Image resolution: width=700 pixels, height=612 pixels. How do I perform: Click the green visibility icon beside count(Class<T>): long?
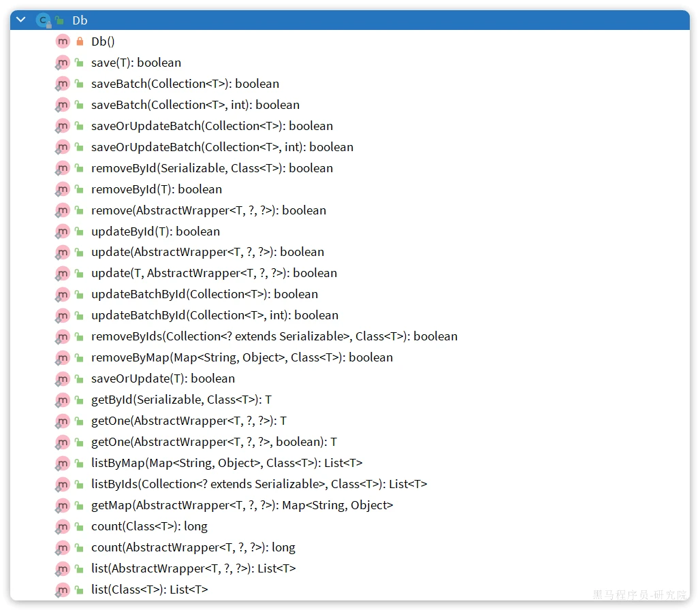(80, 527)
